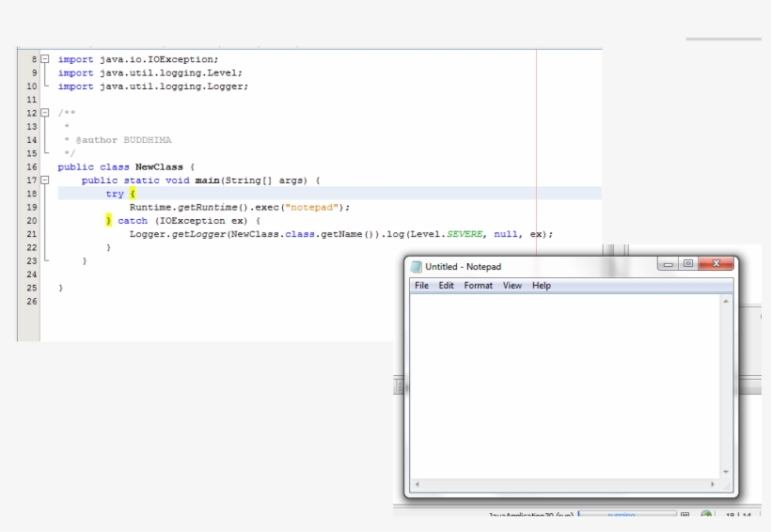Viewport: 771px width, 532px height.
Task: Minimize the Untitled - Notepad window
Action: click(x=668, y=264)
